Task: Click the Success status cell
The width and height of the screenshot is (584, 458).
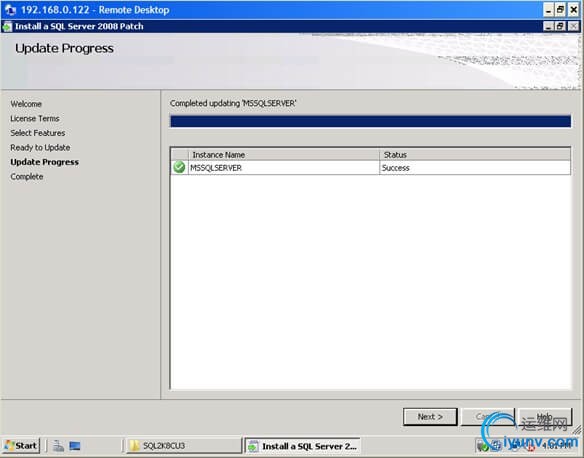Action: click(475, 168)
